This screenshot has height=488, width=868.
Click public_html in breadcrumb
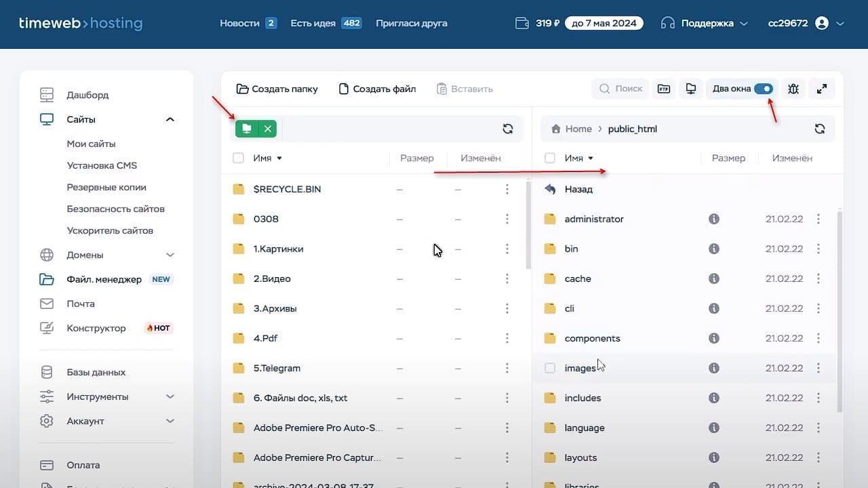tap(633, 129)
